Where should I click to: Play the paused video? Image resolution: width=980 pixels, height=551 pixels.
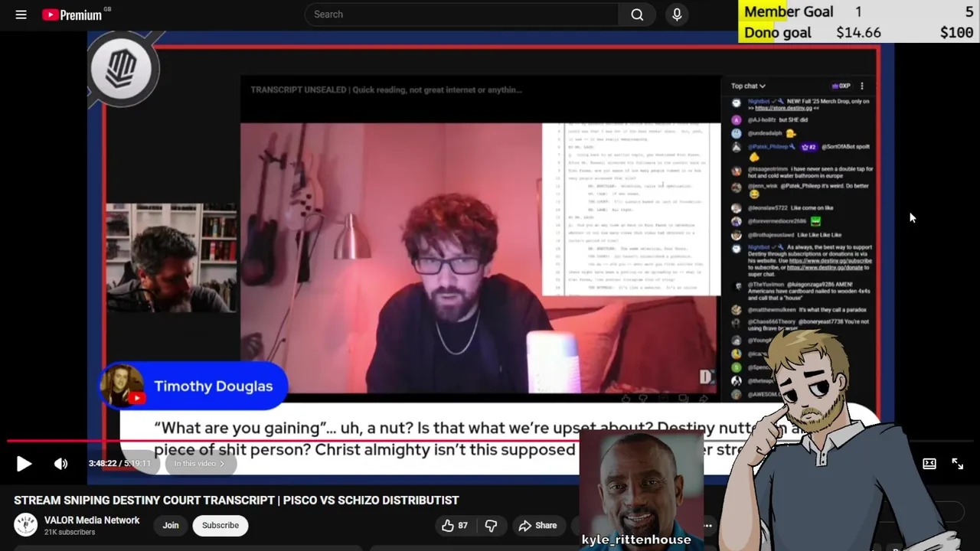(x=24, y=464)
